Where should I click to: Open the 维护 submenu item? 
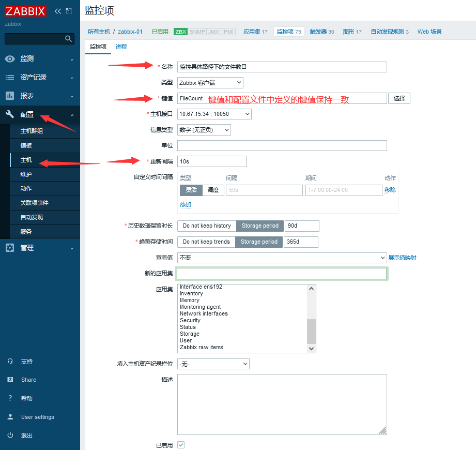[x=44, y=174]
